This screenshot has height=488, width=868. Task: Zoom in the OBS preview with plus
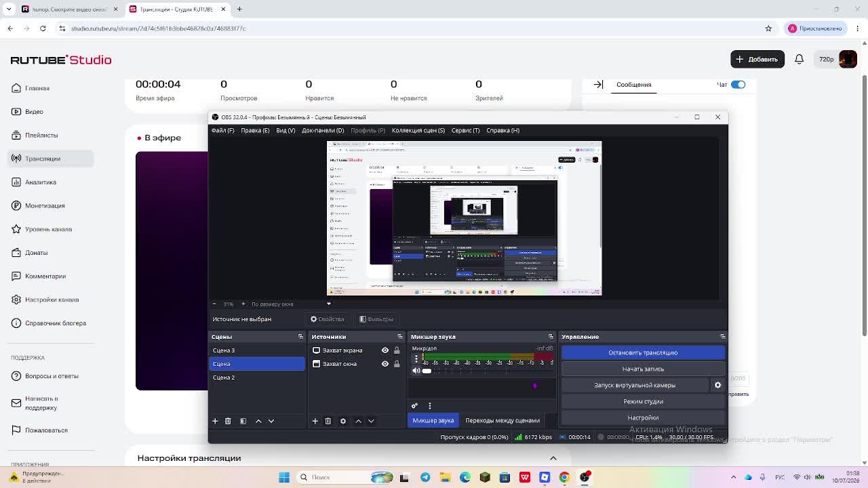point(243,304)
